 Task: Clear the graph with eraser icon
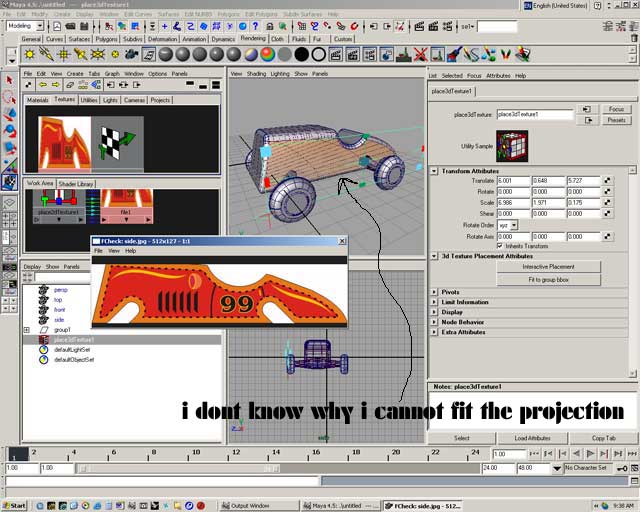pyautogui.click(x=70, y=85)
